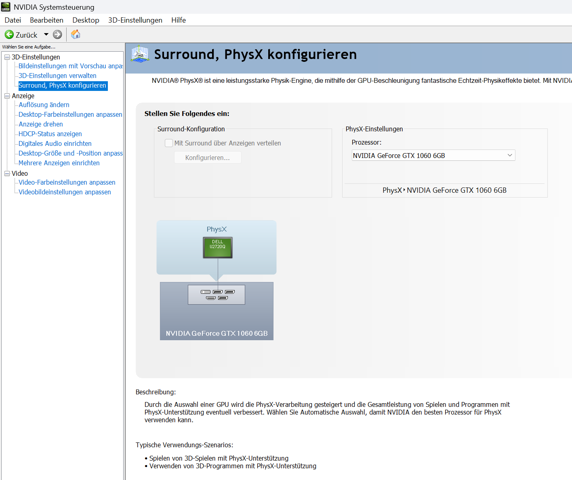Toggle Mit Surround über Anzeigen verteilen checkbox
572x480 pixels.
(169, 143)
